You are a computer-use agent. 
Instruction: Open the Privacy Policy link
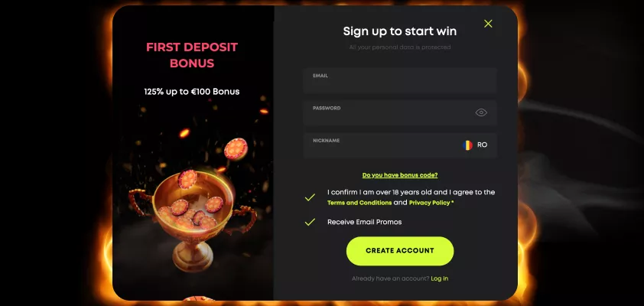430,203
